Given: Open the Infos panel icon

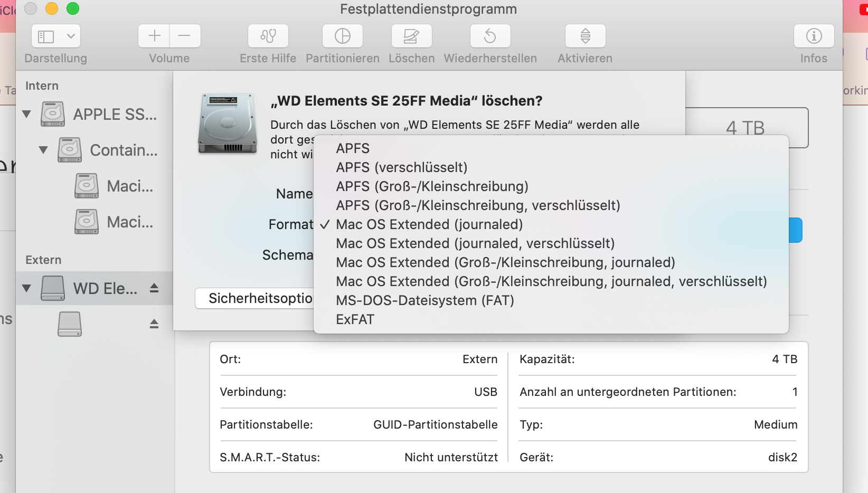Looking at the screenshot, I should (x=814, y=36).
